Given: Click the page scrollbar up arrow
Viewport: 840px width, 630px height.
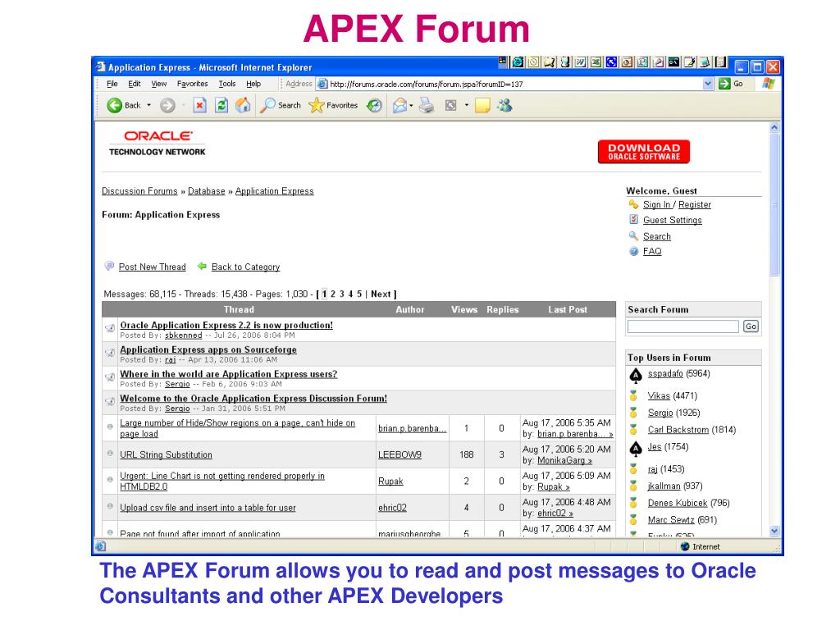Looking at the screenshot, I should pos(774,127).
